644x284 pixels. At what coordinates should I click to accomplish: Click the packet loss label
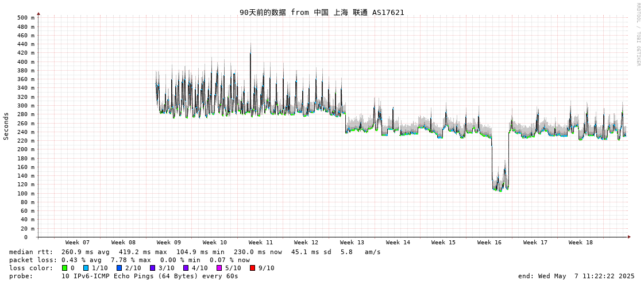33,260
